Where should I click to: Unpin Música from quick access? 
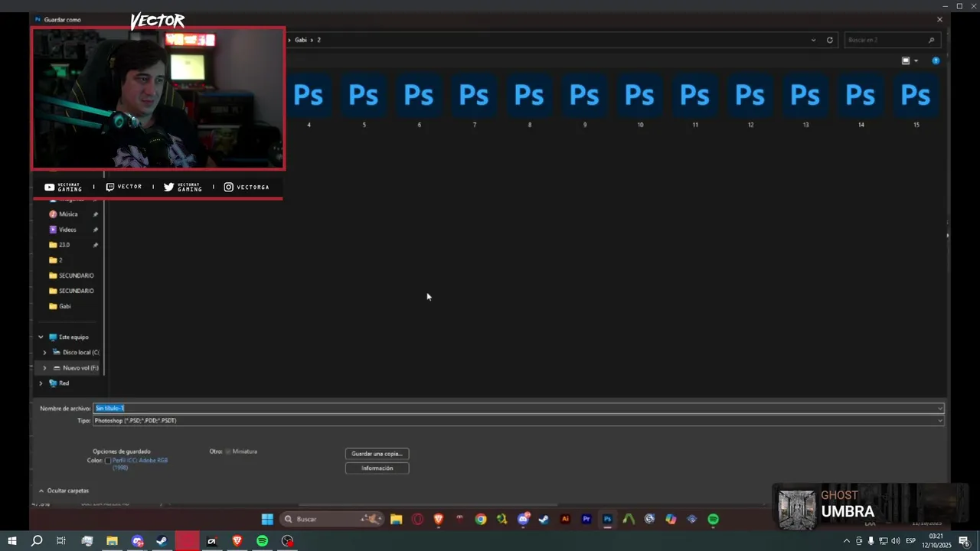click(96, 214)
